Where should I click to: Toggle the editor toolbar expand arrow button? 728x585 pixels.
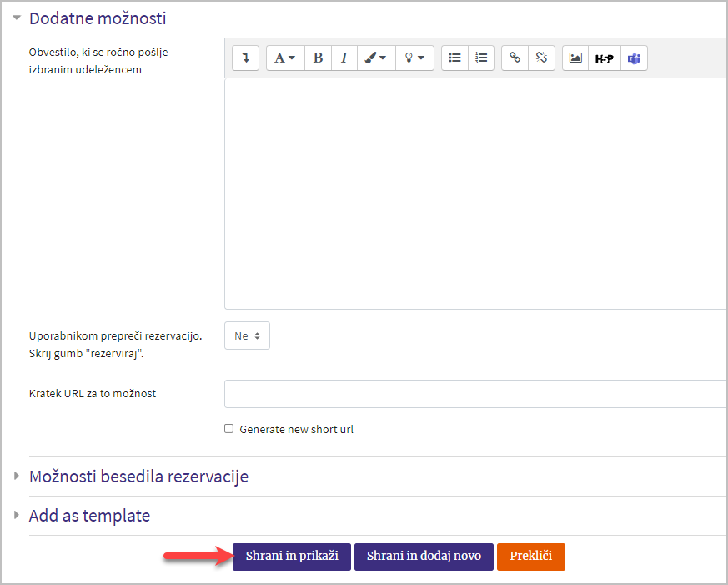(x=245, y=58)
